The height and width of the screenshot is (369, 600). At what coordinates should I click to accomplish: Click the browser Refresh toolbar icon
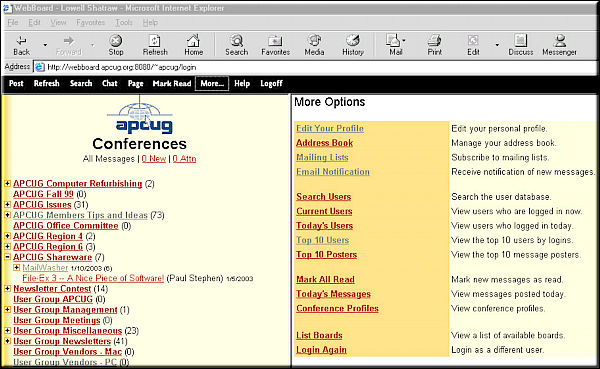tap(155, 45)
